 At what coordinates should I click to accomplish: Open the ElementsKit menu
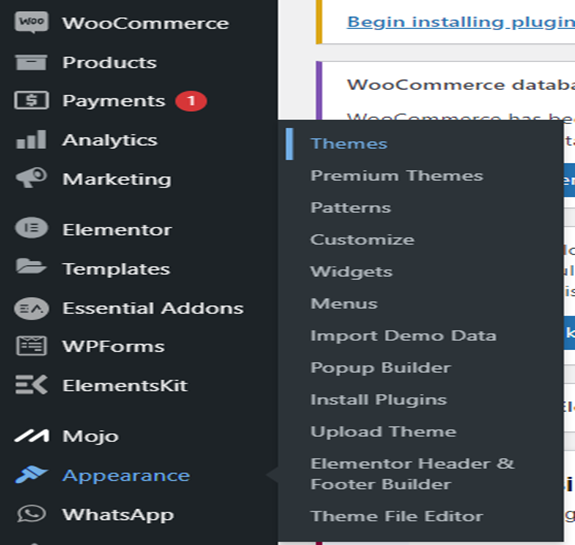pos(125,386)
